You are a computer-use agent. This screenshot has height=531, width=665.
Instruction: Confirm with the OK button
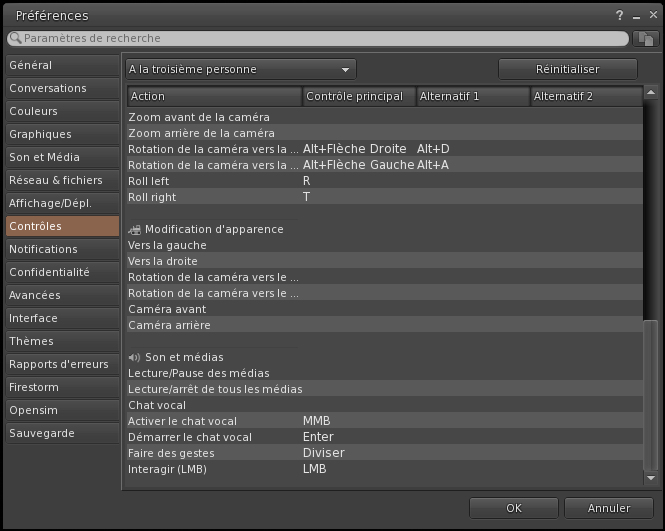(x=513, y=508)
